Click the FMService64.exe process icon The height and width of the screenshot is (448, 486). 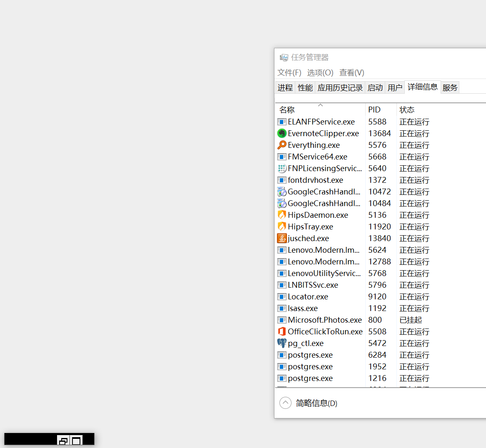[x=282, y=157]
